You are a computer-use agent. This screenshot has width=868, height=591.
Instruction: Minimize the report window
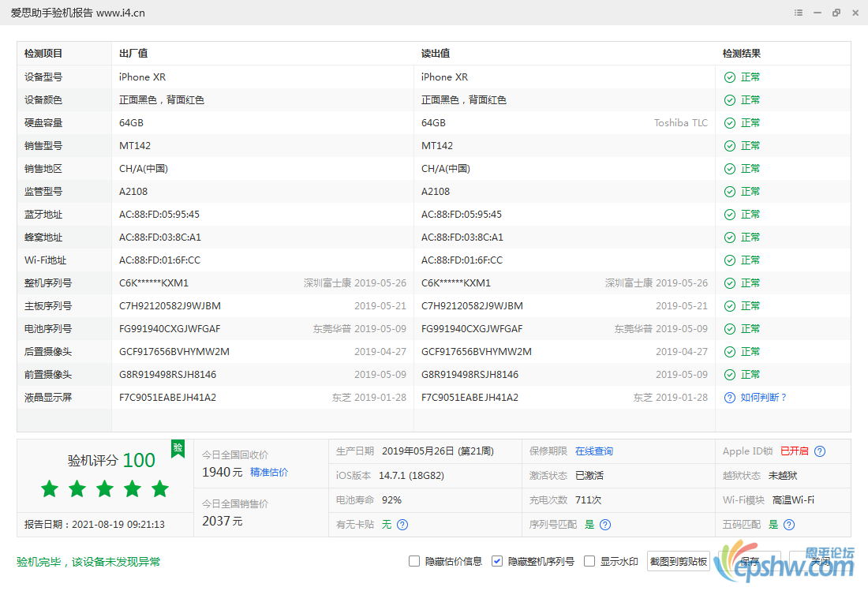point(817,13)
